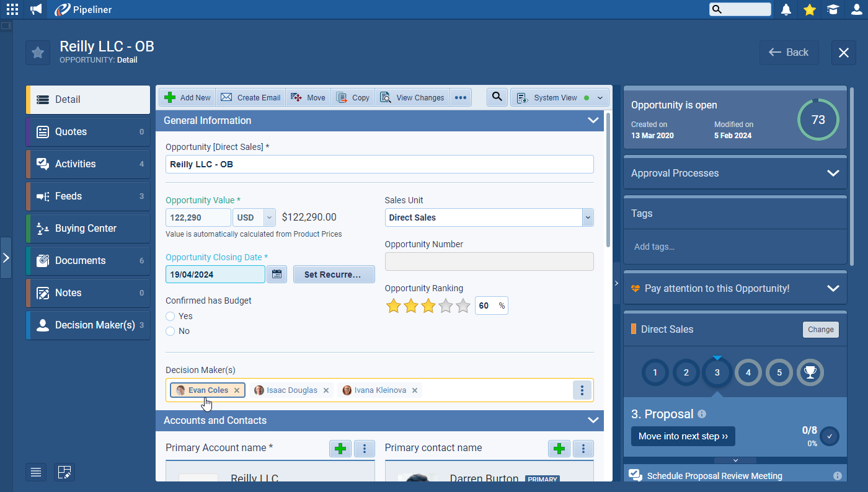
Task: Open the graduation cap learning icon
Action: [833, 9]
